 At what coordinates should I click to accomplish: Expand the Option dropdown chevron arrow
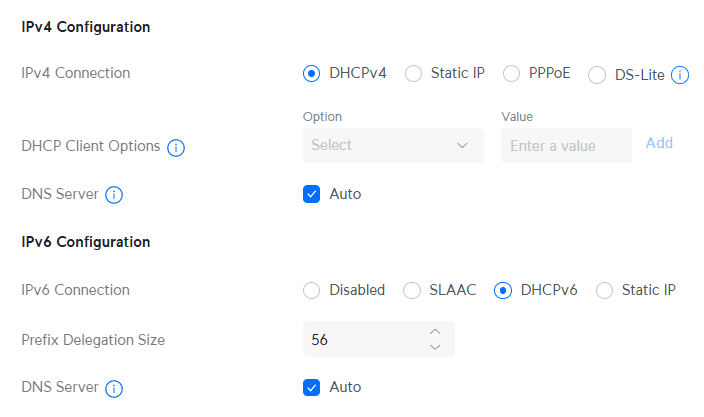tap(462, 145)
